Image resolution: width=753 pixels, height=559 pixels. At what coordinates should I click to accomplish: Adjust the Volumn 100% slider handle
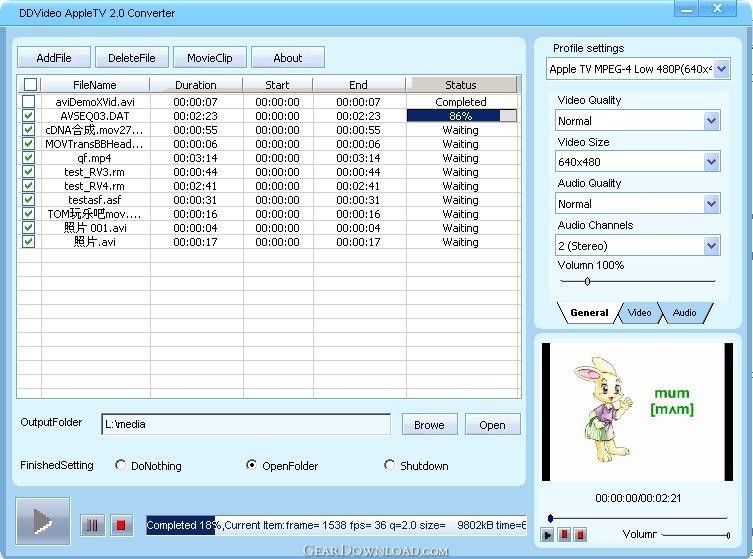click(x=587, y=281)
